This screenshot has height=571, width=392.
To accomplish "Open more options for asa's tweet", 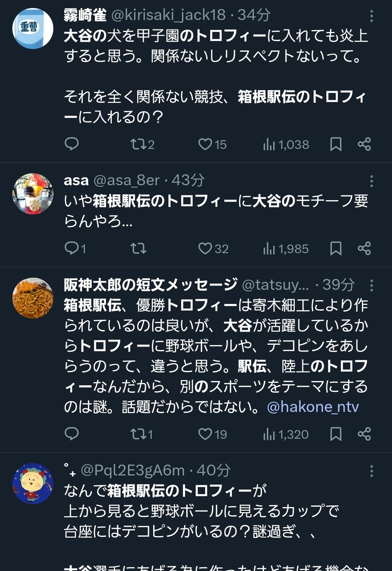I will (371, 181).
